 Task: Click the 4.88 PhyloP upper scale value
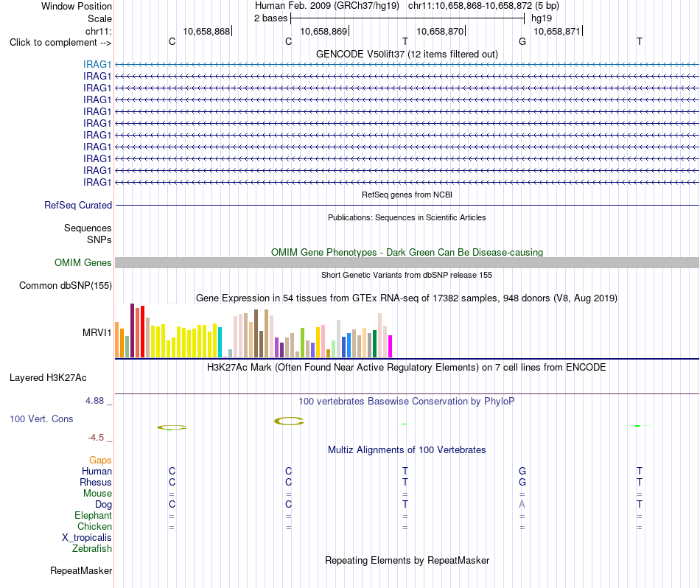[94, 401]
